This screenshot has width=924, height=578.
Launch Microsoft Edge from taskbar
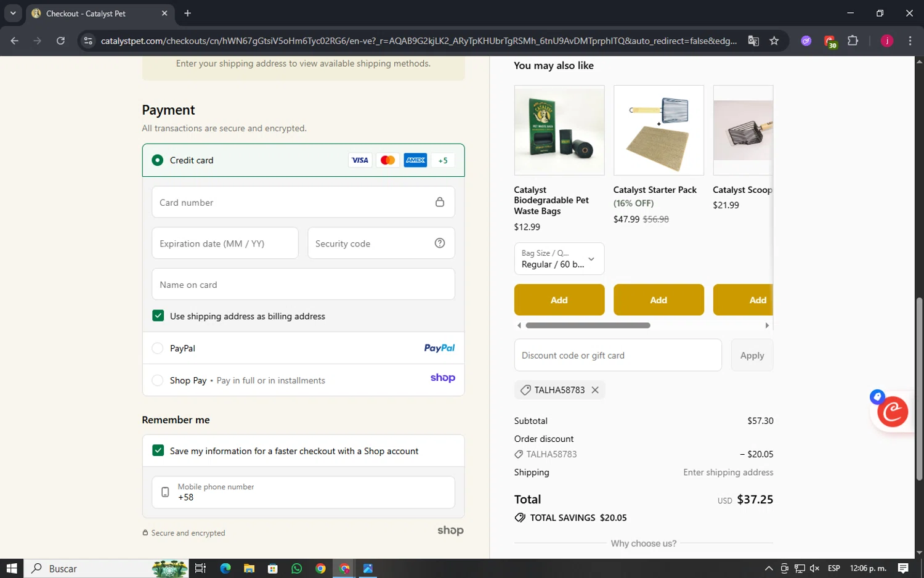[225, 568]
